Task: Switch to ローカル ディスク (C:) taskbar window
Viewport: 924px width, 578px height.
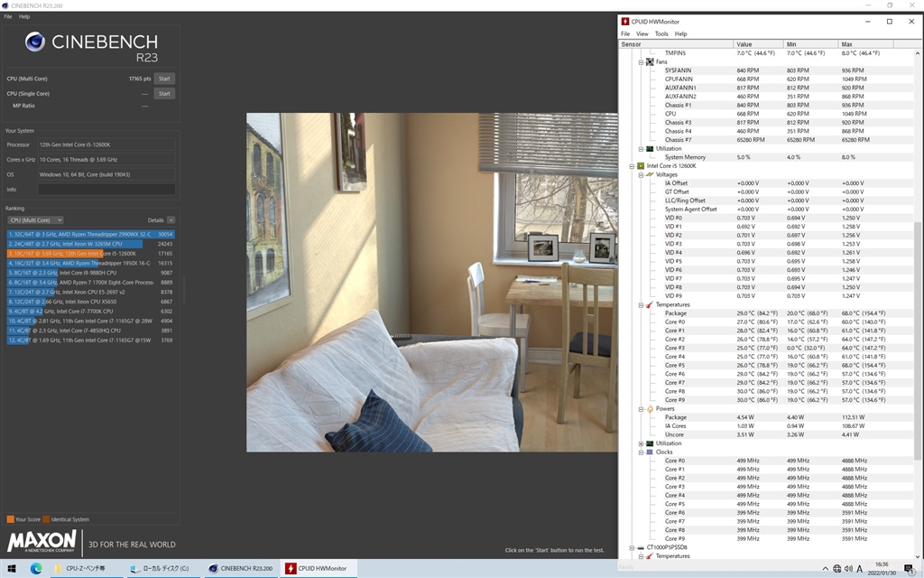Action: (x=162, y=569)
